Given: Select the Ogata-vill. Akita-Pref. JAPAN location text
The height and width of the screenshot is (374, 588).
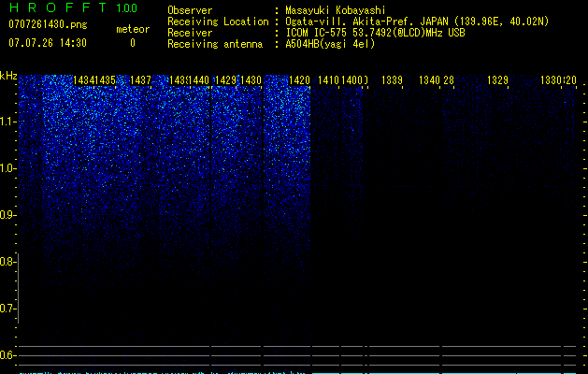Looking at the screenshot, I should click(x=417, y=22).
